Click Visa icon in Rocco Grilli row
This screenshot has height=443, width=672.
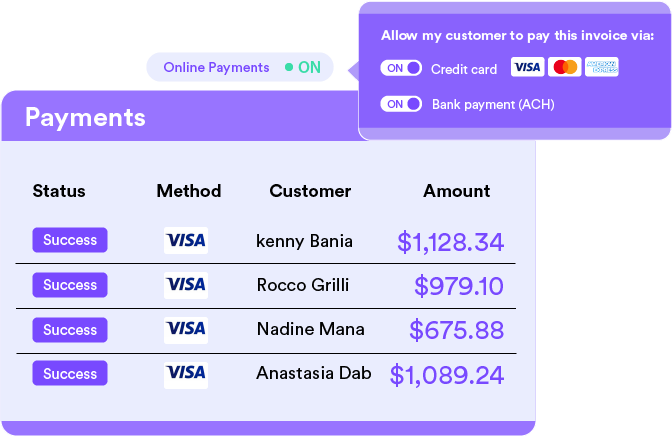[186, 285]
